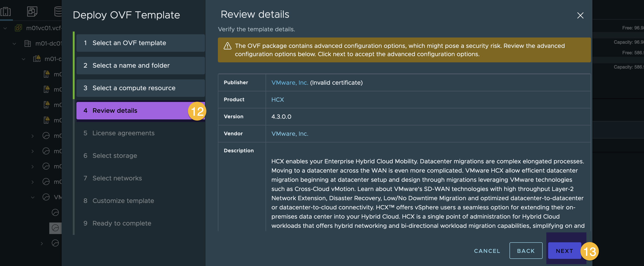The width and height of the screenshot is (644, 266).
Task: Open the Hosts and Clusters inventory tab icon
Action: [x=6, y=11]
